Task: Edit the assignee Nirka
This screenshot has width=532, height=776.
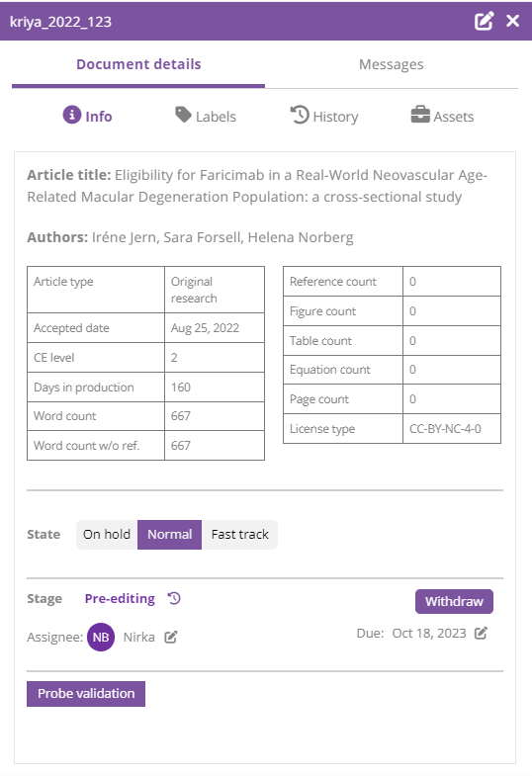Action: click(x=171, y=637)
